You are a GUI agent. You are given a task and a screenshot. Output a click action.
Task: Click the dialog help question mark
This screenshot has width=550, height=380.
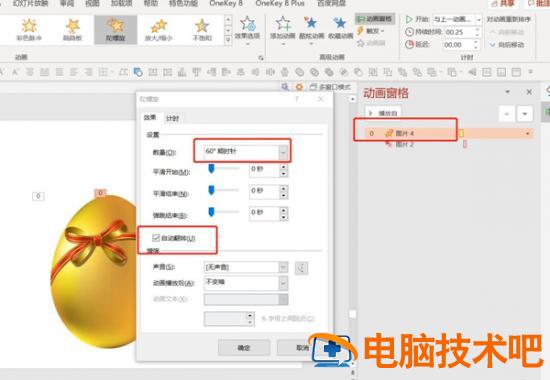pos(297,99)
